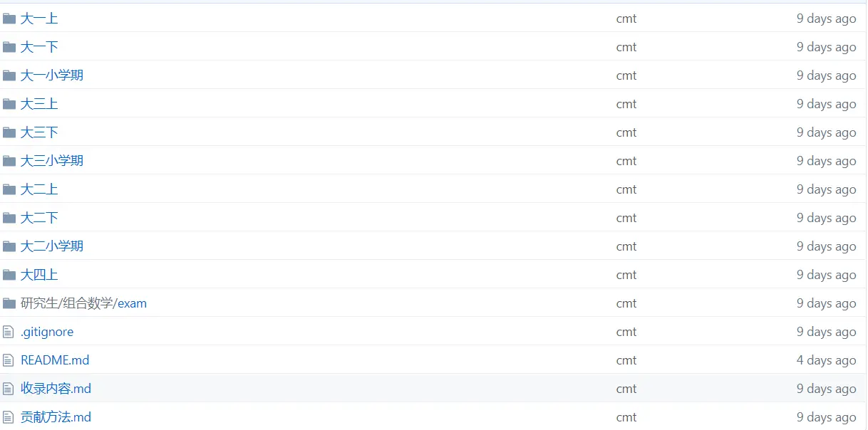This screenshot has width=868, height=430.
Task: Open the README.md file
Action: pyautogui.click(x=55, y=360)
